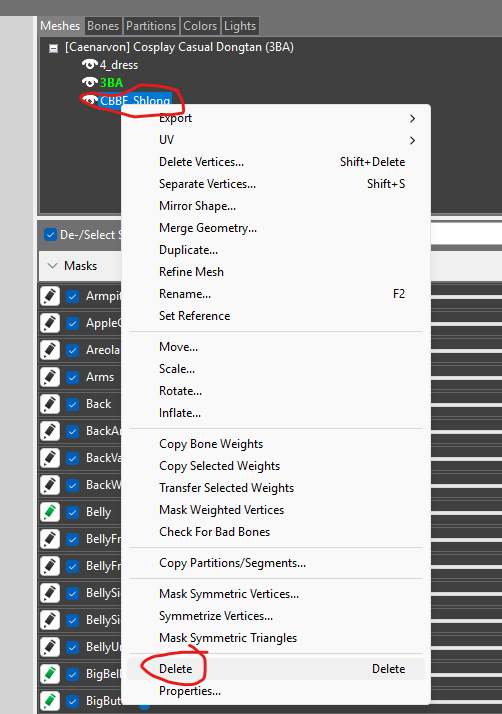Uncheck the BackW slider checkbox

72,485
